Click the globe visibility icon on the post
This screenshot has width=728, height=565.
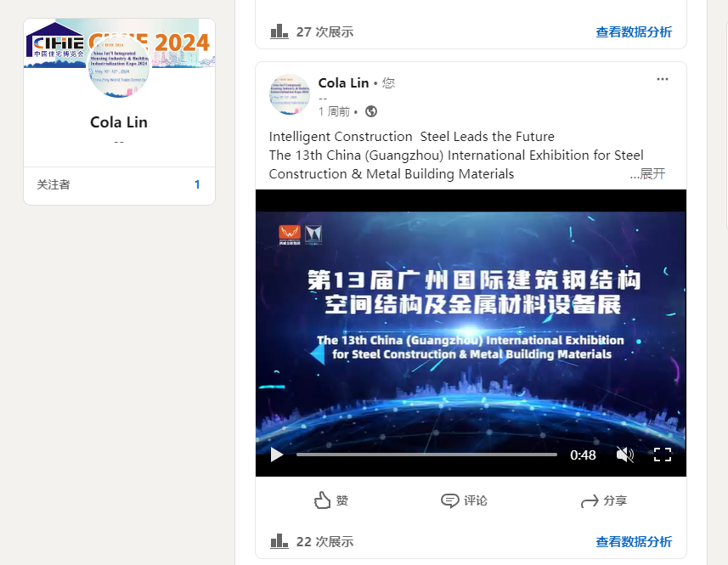click(371, 111)
